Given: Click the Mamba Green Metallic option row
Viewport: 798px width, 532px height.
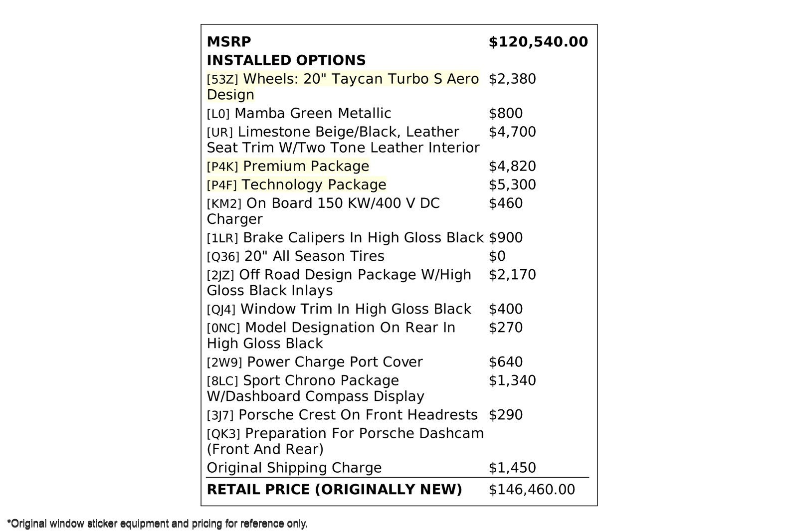Looking at the screenshot, I should (x=299, y=114).
